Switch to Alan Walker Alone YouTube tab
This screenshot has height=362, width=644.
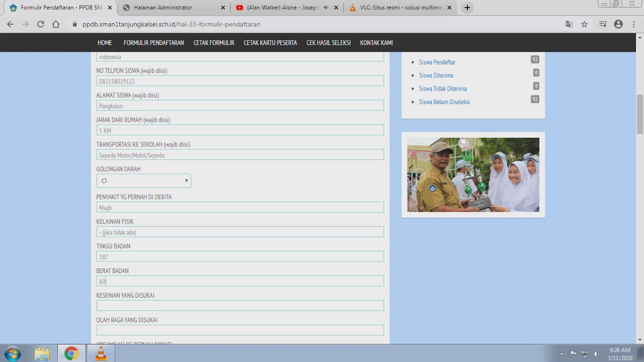[287, 8]
